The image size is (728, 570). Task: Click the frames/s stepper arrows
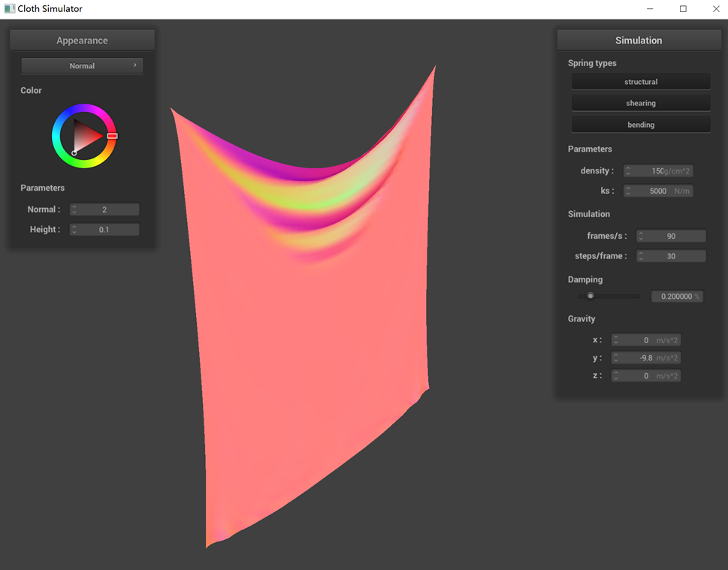[641, 237]
